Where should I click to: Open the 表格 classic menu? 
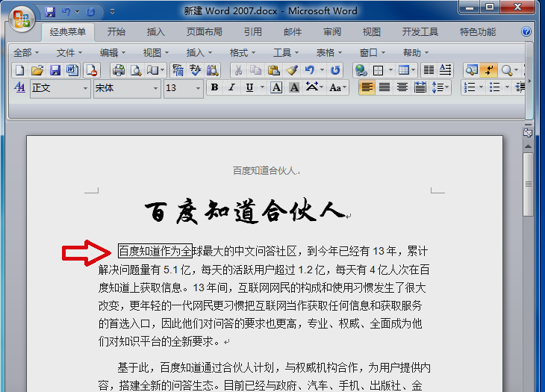click(328, 53)
